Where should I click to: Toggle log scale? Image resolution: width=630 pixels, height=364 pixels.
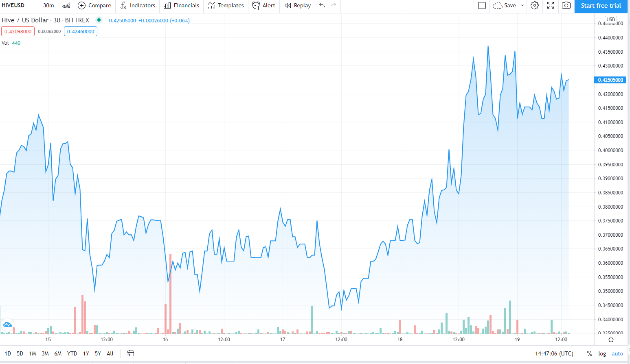click(602, 354)
